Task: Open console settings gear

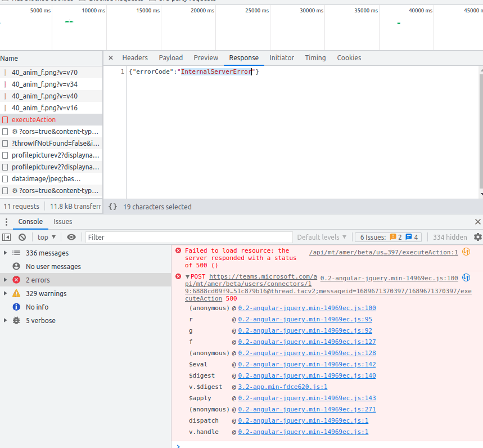Action: tap(478, 237)
